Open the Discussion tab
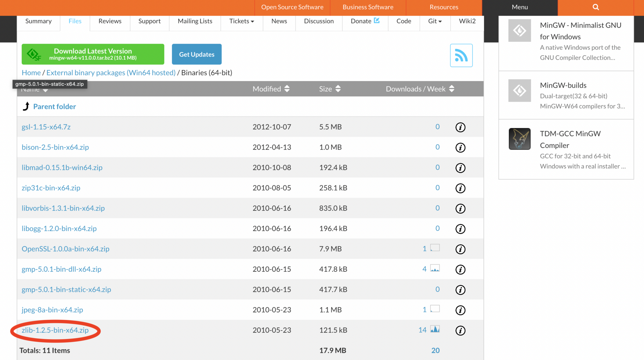The width and height of the screenshot is (644, 360). [x=319, y=21]
